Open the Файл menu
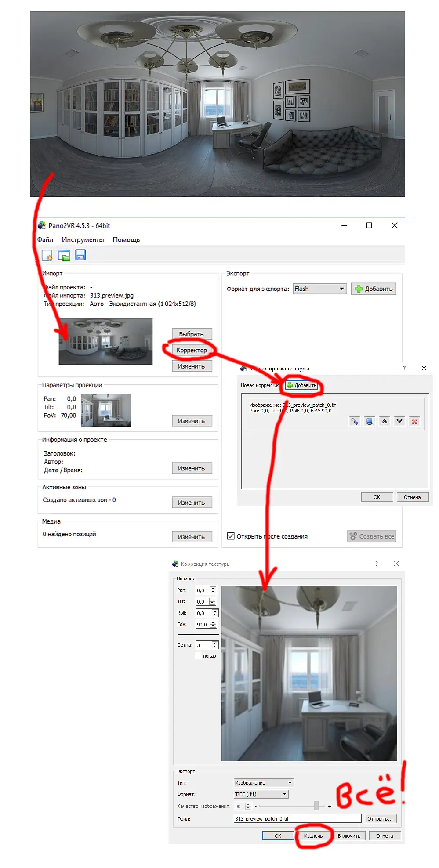Image resolution: width=439 pixels, height=868 pixels. [45, 239]
